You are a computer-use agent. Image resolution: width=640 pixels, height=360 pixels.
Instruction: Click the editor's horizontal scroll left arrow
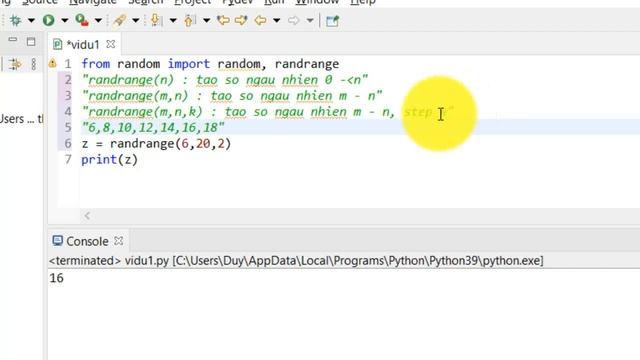click(x=87, y=216)
